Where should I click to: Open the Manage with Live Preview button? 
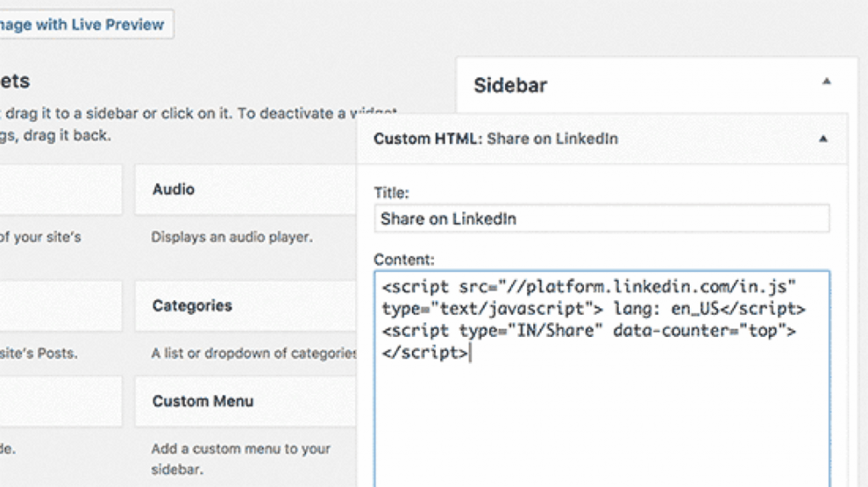click(x=86, y=25)
